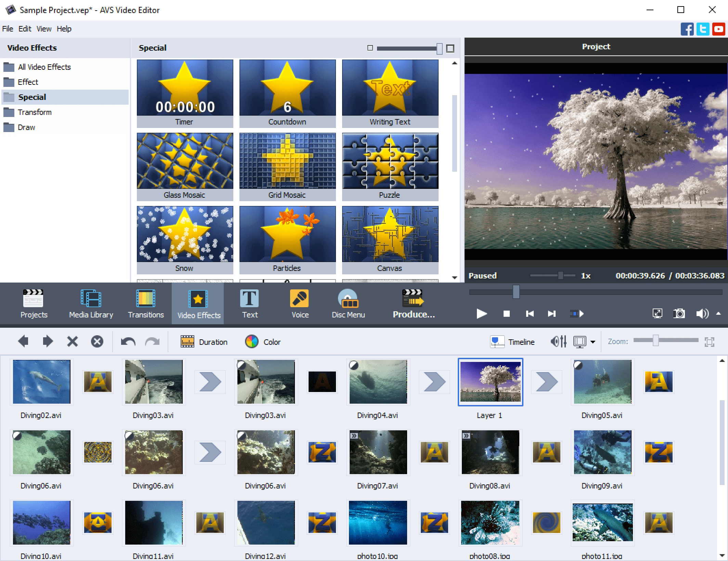
Task: Open the audio mixer controls
Action: (558, 341)
